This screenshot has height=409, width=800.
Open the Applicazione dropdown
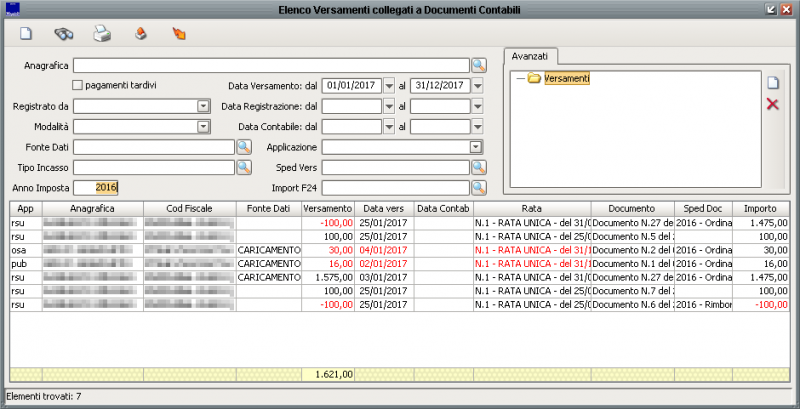click(476, 147)
